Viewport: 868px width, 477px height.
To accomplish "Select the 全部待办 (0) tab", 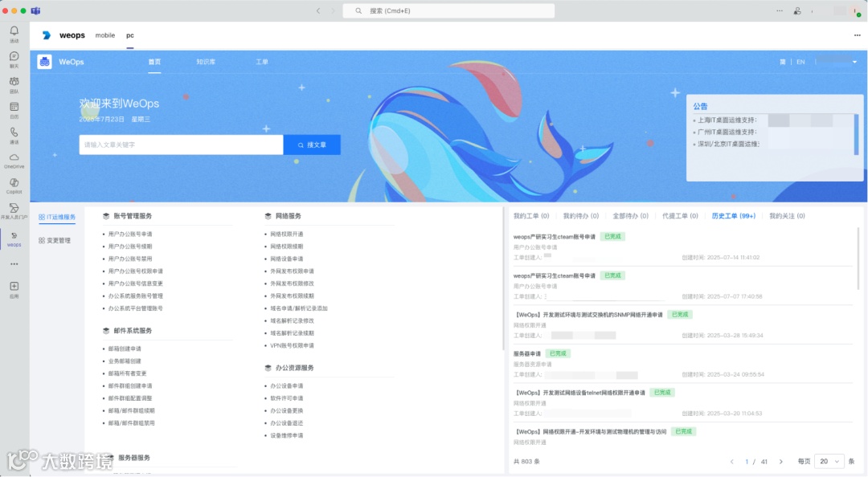I will point(631,216).
